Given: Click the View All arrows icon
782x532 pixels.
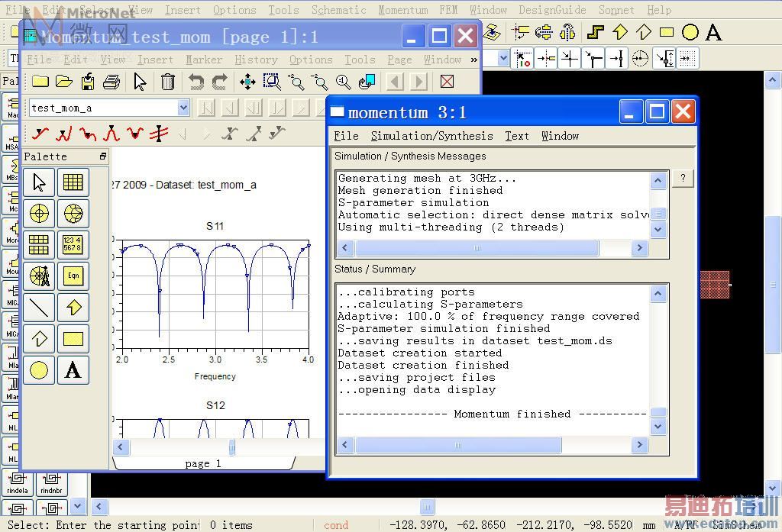Looking at the screenshot, I should pos(247,82).
